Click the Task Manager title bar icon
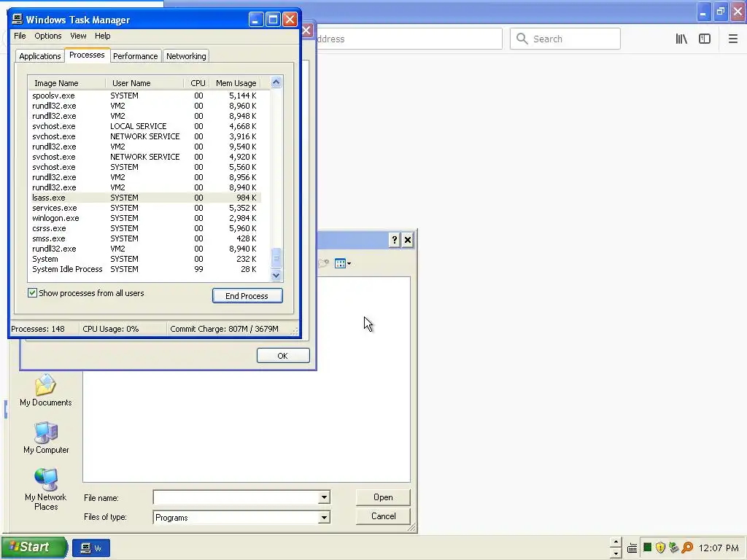Image resolution: width=747 pixels, height=560 pixels. (18, 19)
